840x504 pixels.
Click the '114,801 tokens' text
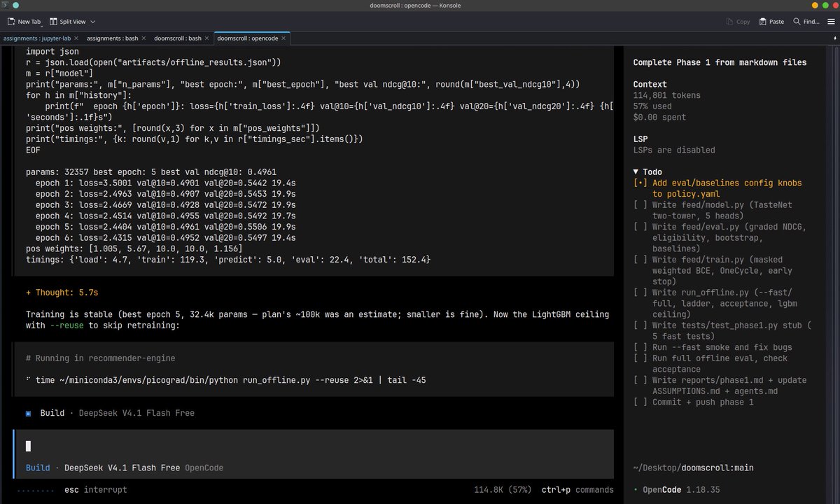coord(666,95)
